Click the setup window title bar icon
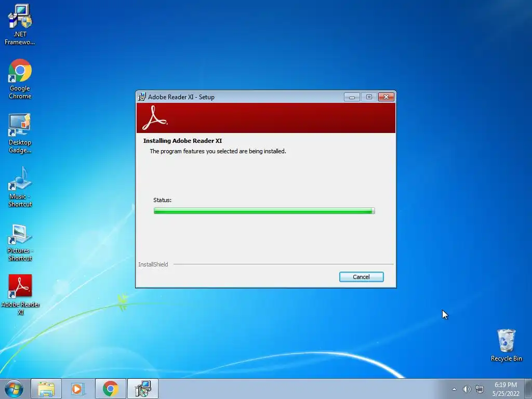532x399 pixels. coord(142,97)
